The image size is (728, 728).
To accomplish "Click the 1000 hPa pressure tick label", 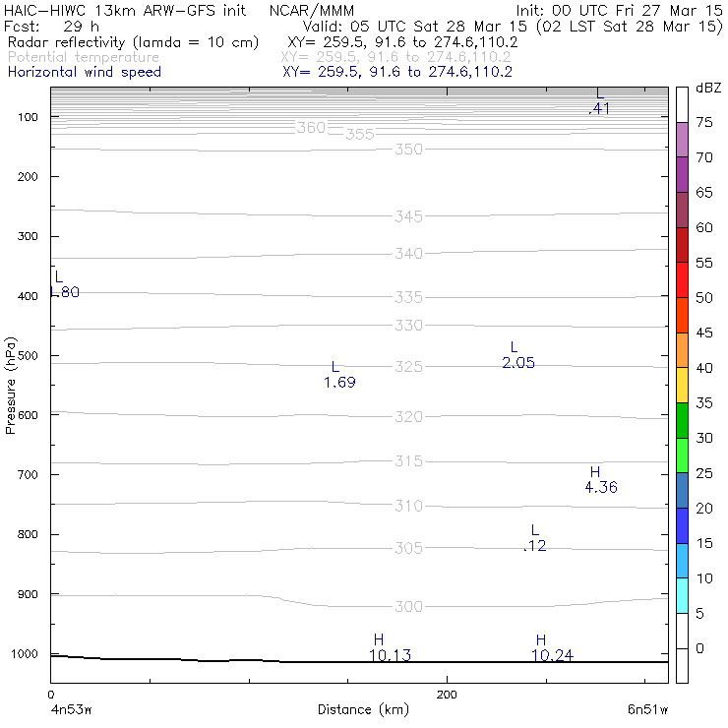I will pos(25,654).
